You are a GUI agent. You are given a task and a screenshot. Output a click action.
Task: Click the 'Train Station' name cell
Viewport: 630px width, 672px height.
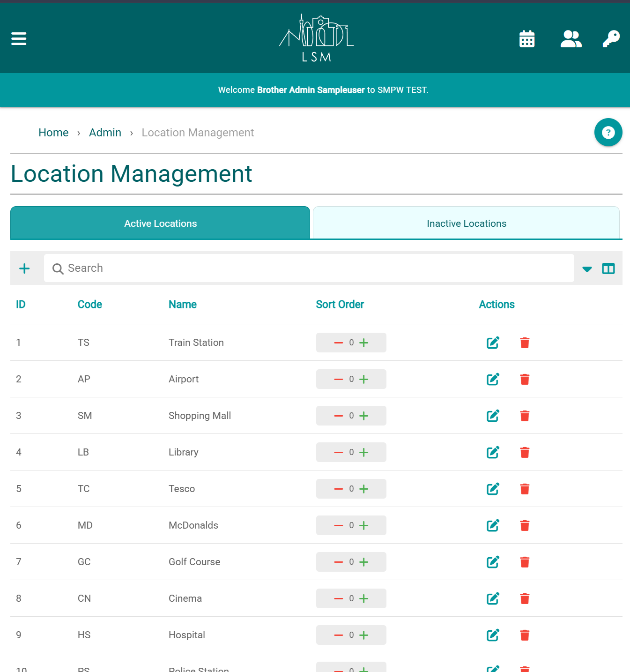196,343
